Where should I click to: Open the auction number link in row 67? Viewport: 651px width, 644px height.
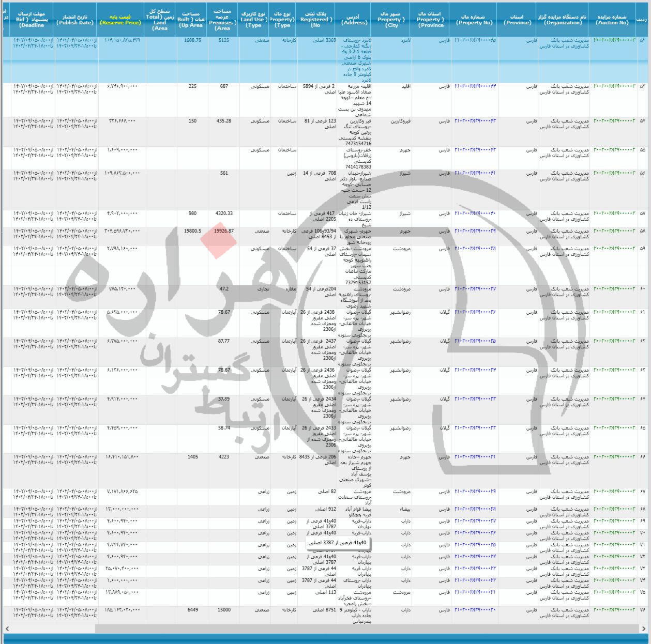pyautogui.click(x=614, y=492)
